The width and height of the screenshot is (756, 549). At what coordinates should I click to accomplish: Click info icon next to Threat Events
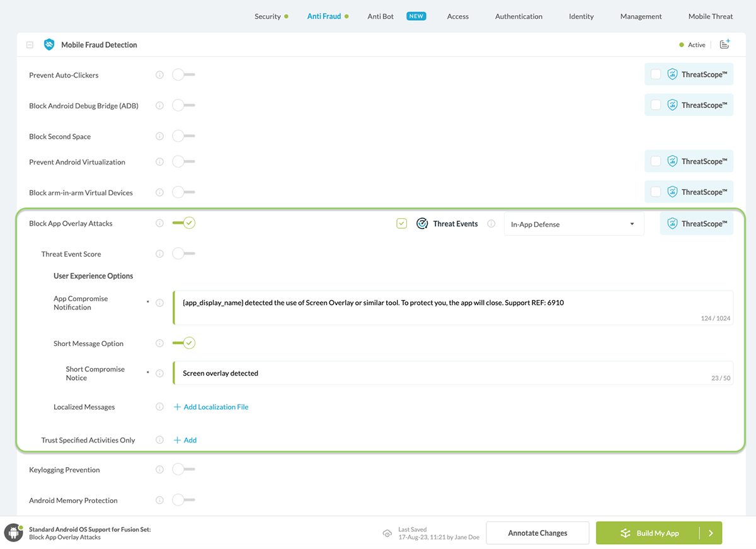[x=491, y=224]
